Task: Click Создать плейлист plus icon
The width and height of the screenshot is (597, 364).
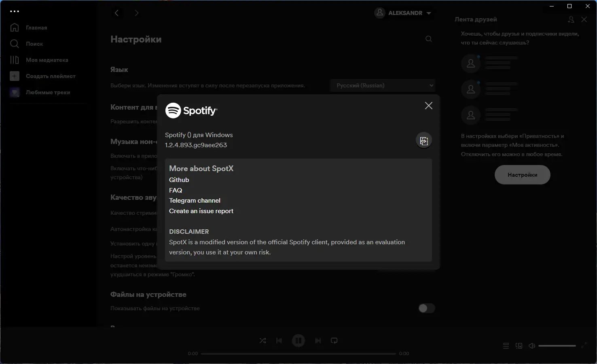Action: coord(15,76)
